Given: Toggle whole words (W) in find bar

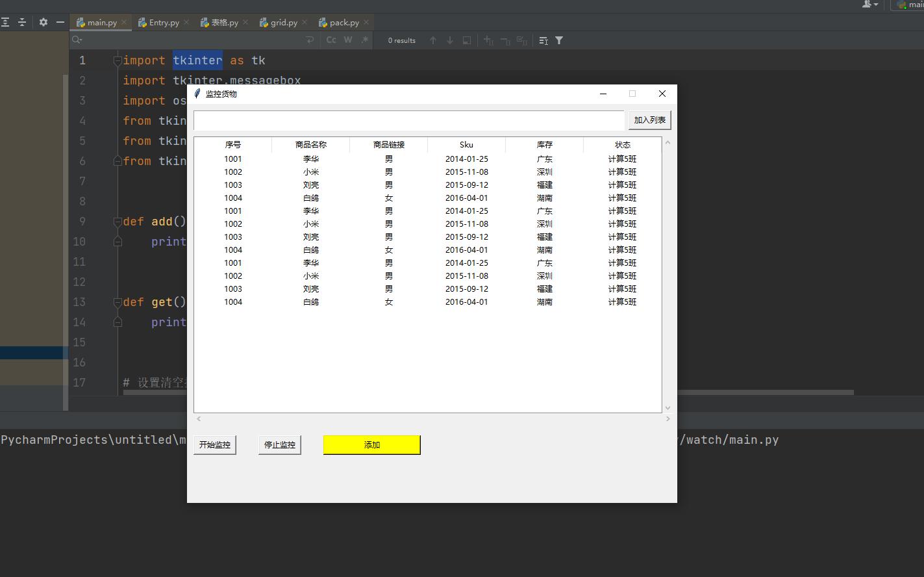Looking at the screenshot, I should pos(348,40).
